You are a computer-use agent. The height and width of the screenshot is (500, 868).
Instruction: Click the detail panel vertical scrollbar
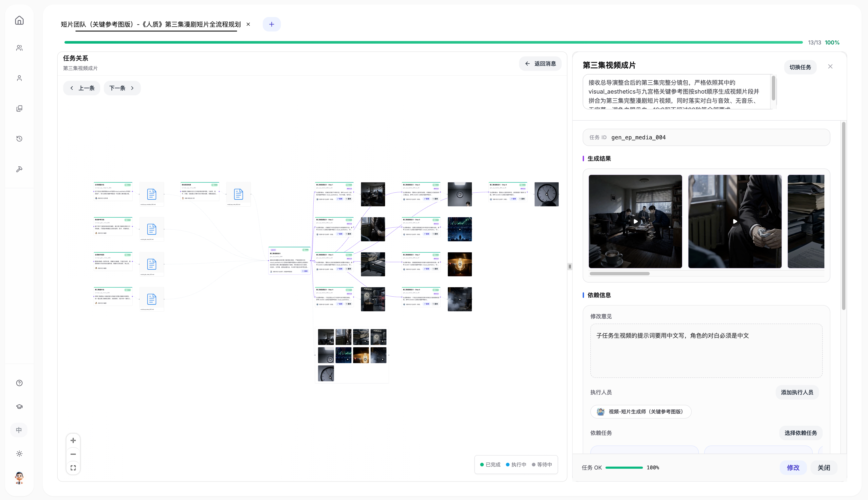[x=844, y=216]
